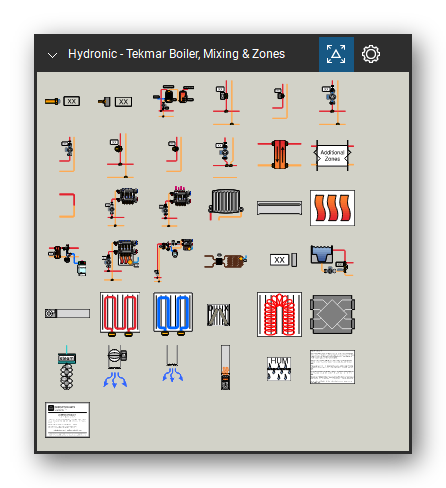Pick the three orange wavy heat symbol
446x488 pixels.
[332, 208]
